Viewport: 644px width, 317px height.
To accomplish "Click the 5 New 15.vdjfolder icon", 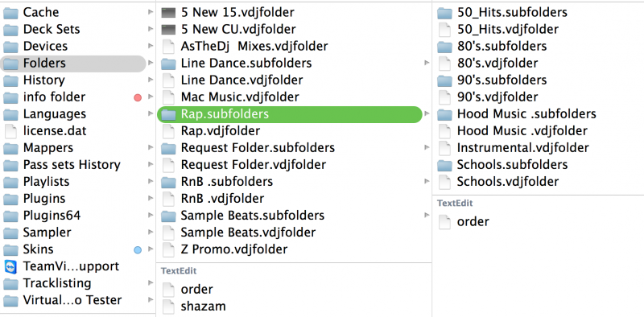I will coord(168,13).
